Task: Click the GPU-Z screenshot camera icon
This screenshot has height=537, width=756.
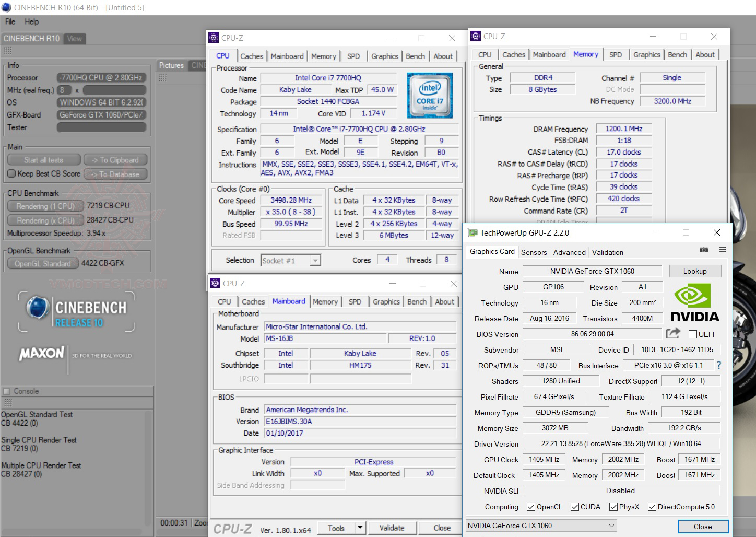Action: point(704,250)
